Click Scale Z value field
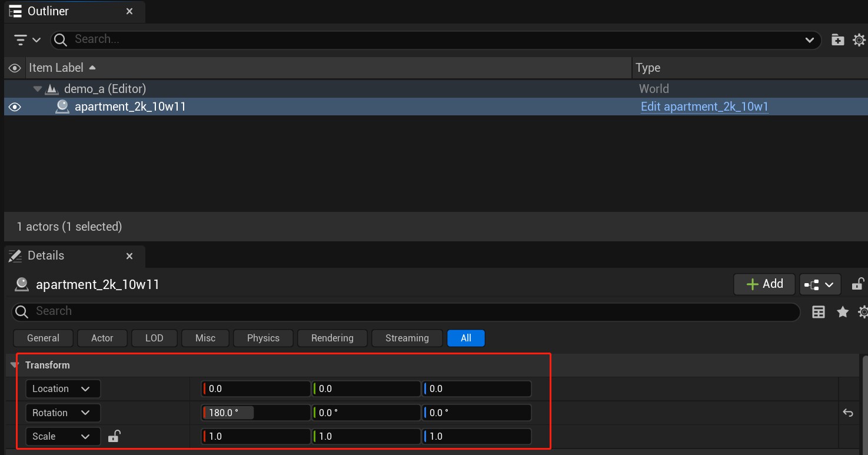The width and height of the screenshot is (868, 455). pyautogui.click(x=477, y=436)
